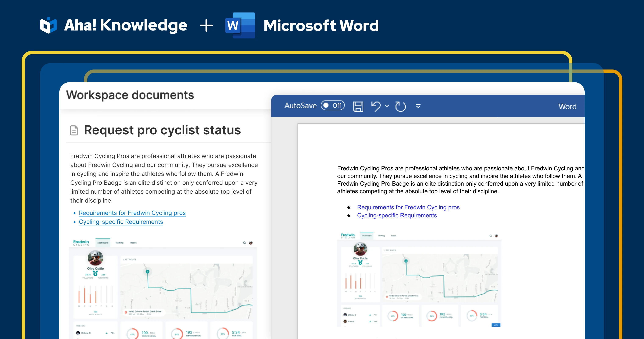This screenshot has width=644, height=339.
Task: Click the blue alt-text badge on Word image
Action: pos(496,325)
